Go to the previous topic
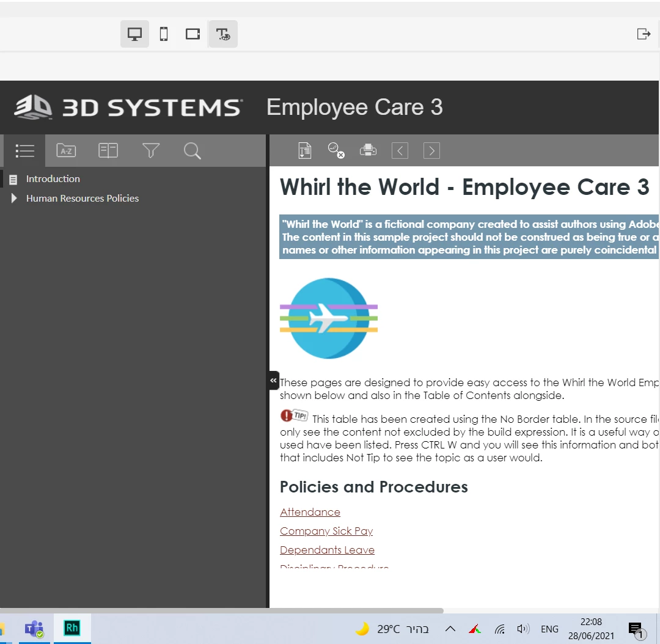The image size is (660, 644). pos(400,151)
